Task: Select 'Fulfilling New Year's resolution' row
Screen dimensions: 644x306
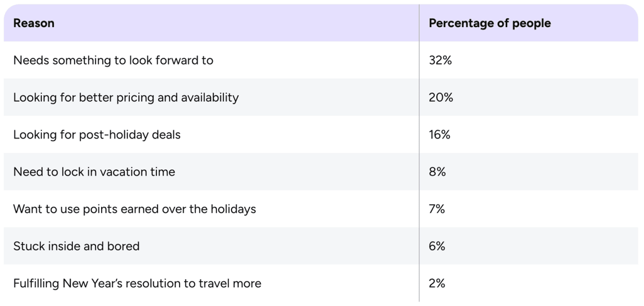Action: (137, 283)
